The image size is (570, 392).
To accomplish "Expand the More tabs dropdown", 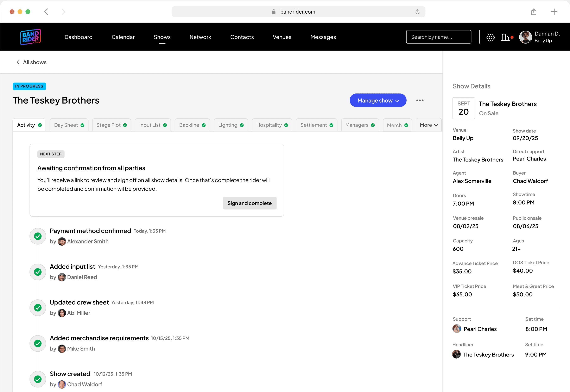I will (x=428, y=125).
